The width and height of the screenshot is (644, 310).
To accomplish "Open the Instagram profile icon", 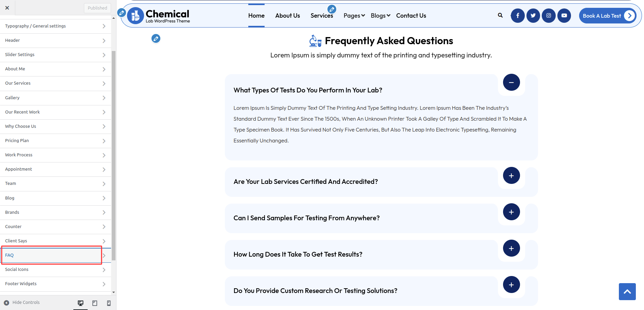I will [549, 15].
